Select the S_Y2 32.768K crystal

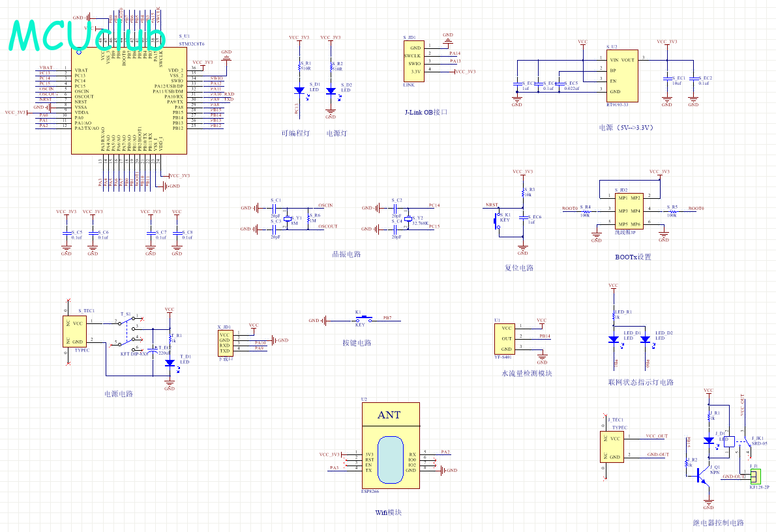tap(408, 218)
